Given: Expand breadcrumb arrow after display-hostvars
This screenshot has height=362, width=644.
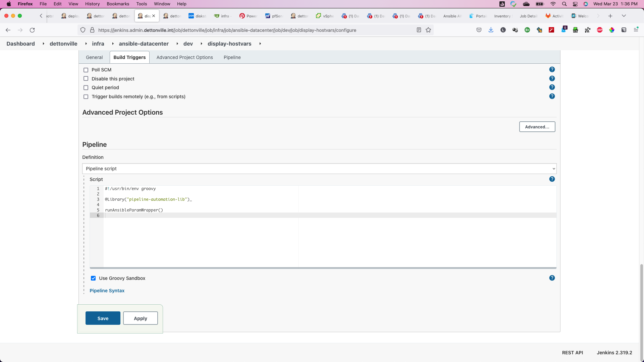Looking at the screenshot, I should tap(260, 44).
